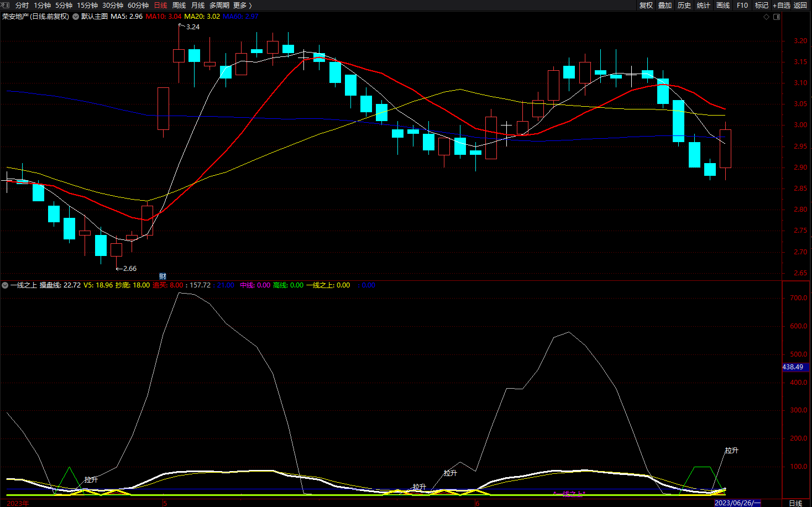Click the 2023/06/26 date label on timeline

(x=737, y=503)
